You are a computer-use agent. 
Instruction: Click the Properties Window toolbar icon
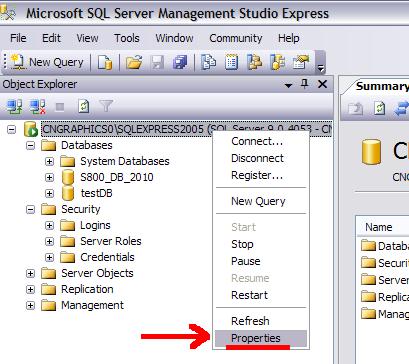(301, 62)
